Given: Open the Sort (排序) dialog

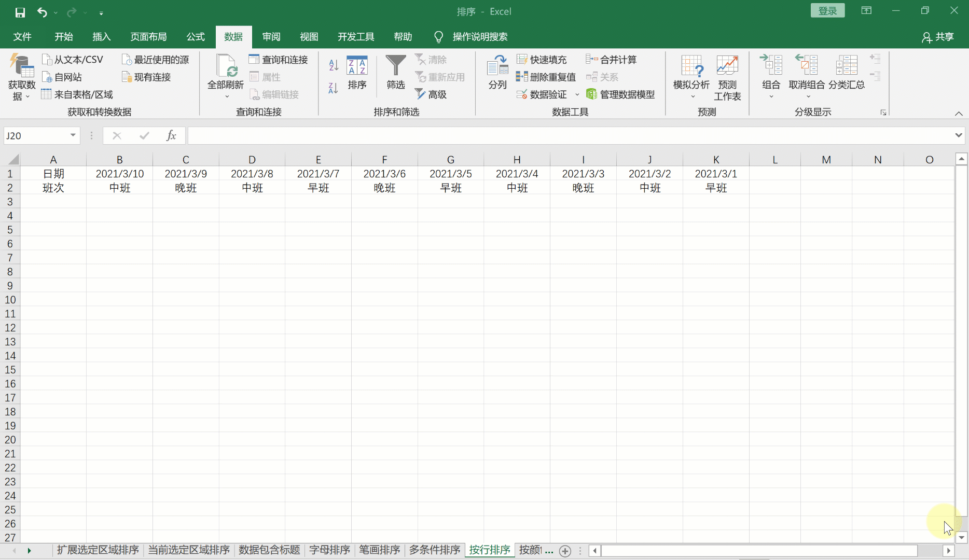Looking at the screenshot, I should click(357, 73).
